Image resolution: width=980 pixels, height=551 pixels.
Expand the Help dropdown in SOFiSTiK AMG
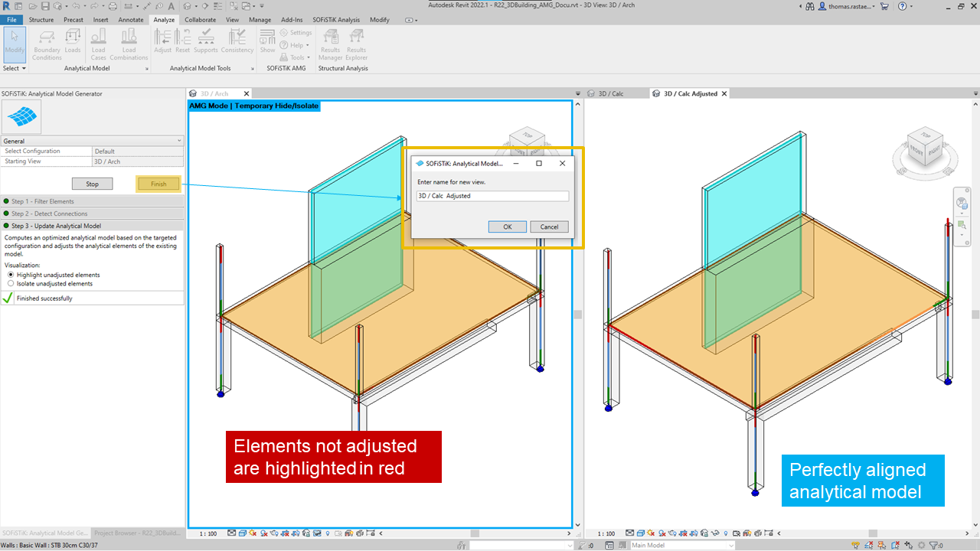coord(296,45)
